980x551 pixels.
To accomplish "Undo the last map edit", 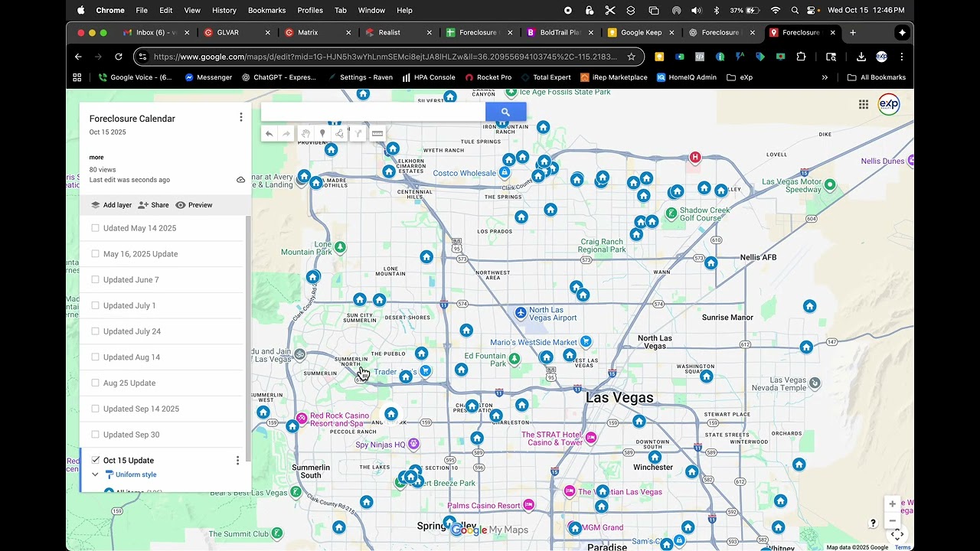I will tap(269, 134).
